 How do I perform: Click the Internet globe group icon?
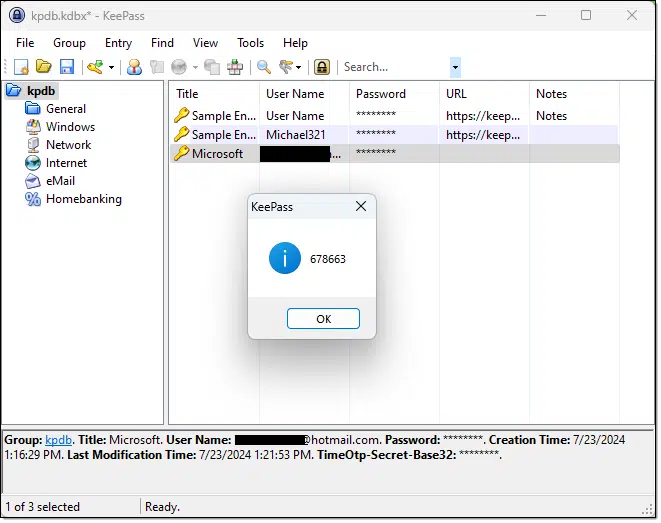(32, 163)
